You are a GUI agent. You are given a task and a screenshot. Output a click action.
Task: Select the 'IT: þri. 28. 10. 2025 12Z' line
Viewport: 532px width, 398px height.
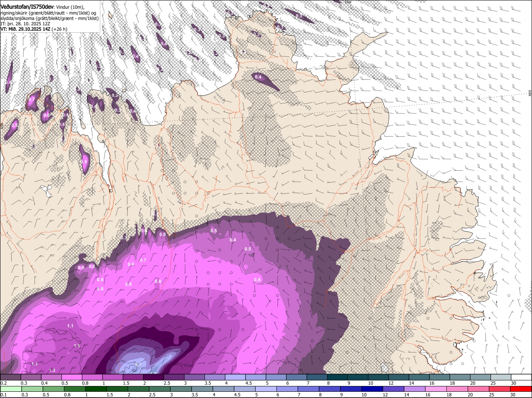click(x=25, y=24)
